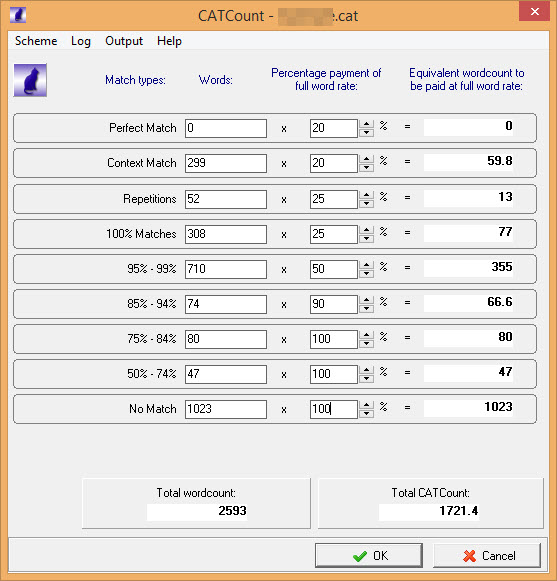Click the 75% - 84% words field

coord(226,339)
